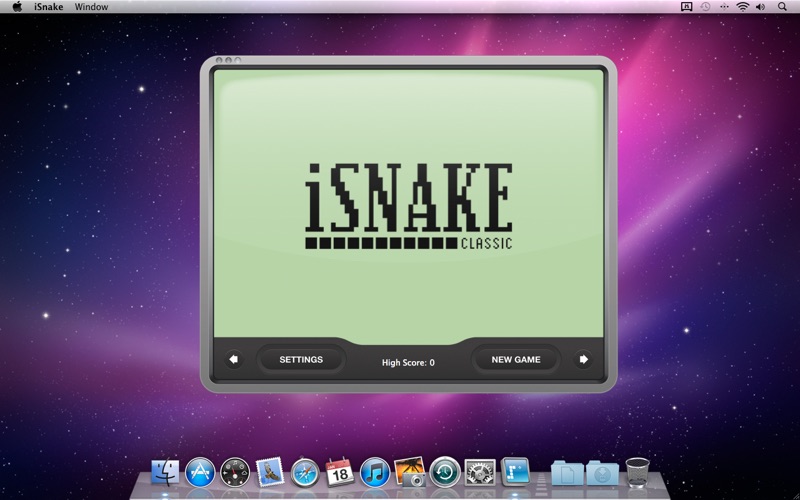
Task: Start a NEW GAME in iSnake
Action: (x=516, y=360)
